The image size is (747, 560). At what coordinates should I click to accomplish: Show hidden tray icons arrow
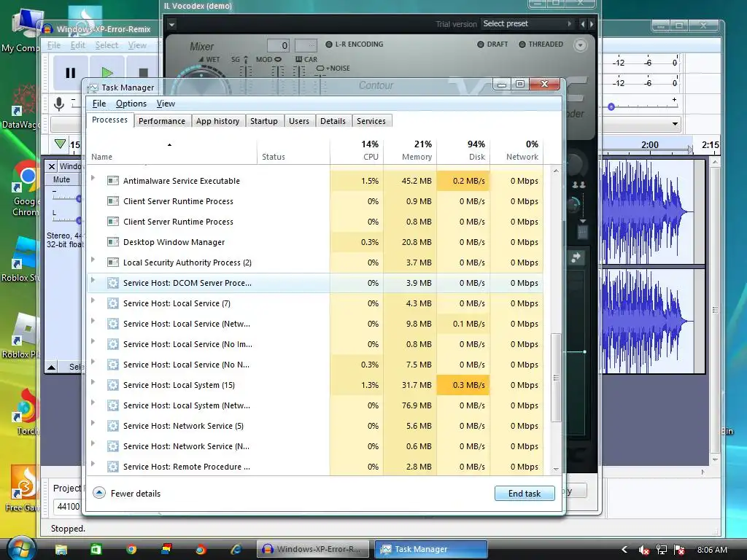[624, 550]
